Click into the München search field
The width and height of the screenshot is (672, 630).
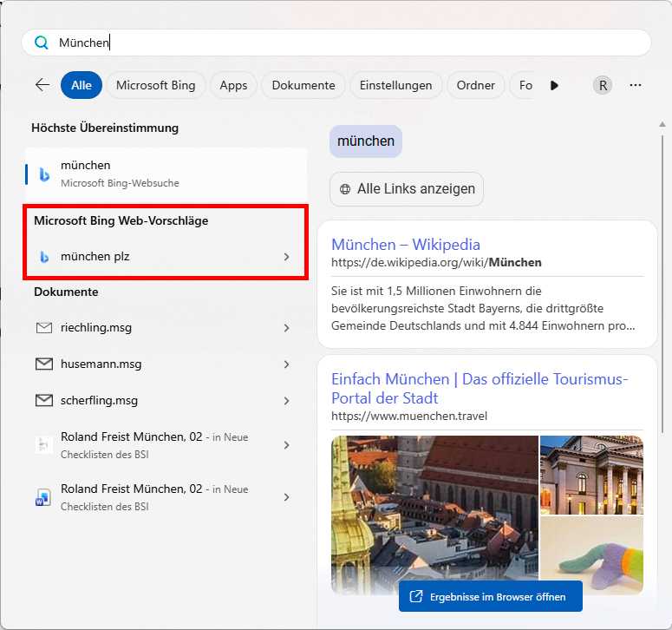click(336, 43)
